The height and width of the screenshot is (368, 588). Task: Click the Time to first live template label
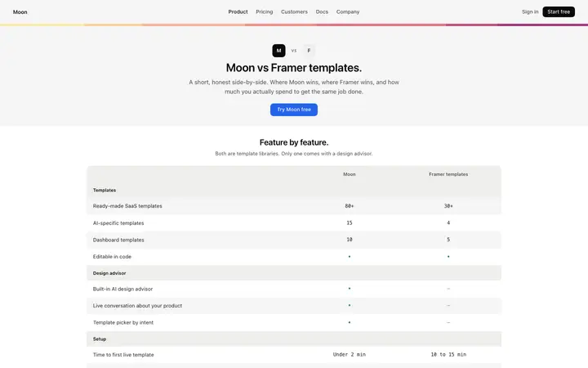point(123,355)
